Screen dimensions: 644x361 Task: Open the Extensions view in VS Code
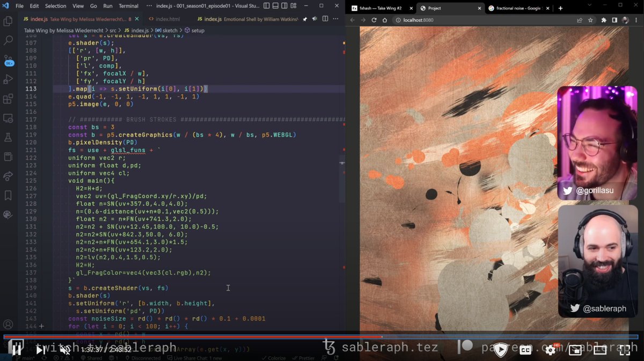[8, 99]
